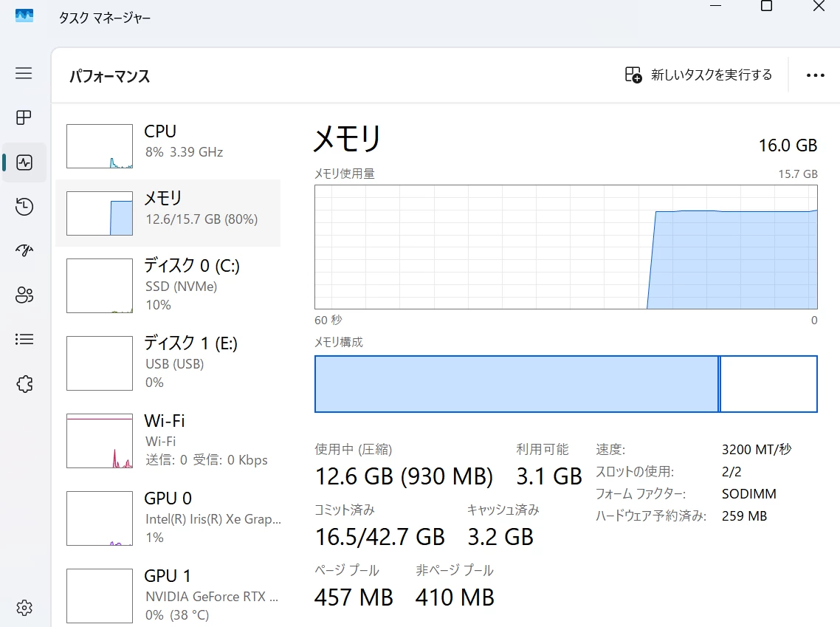Select the Performance page icon in sidebar
Viewport: 840px width, 627px height.
point(24,162)
